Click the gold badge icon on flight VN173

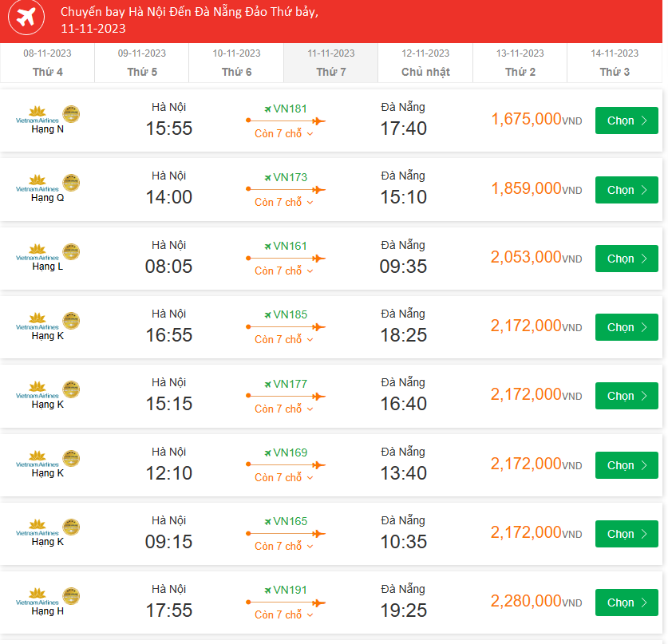pyautogui.click(x=71, y=183)
